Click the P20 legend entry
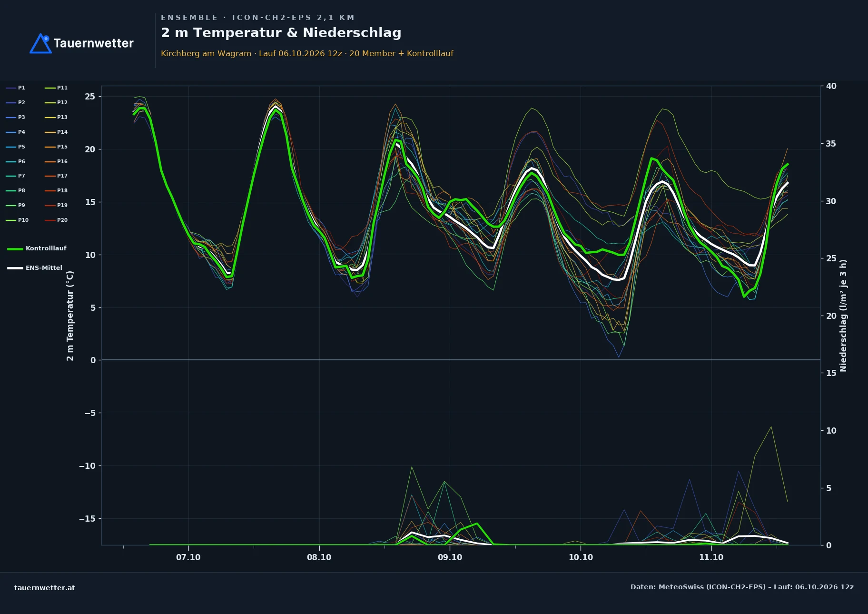 tap(56, 220)
